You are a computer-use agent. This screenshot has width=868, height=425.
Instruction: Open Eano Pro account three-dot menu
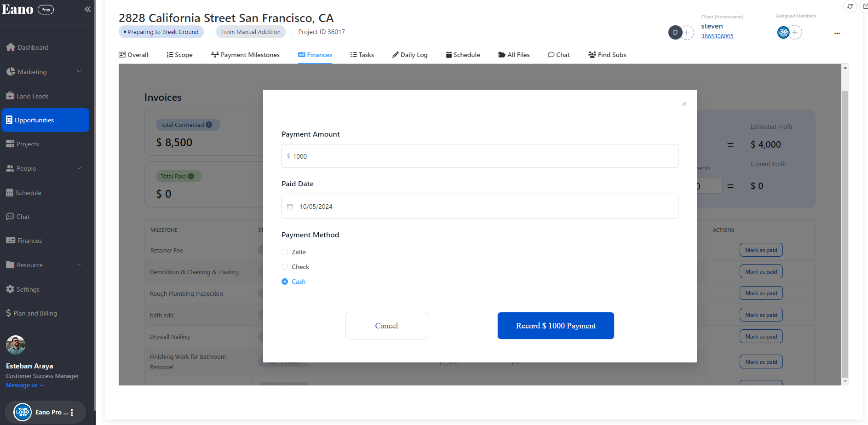pyautogui.click(x=72, y=413)
